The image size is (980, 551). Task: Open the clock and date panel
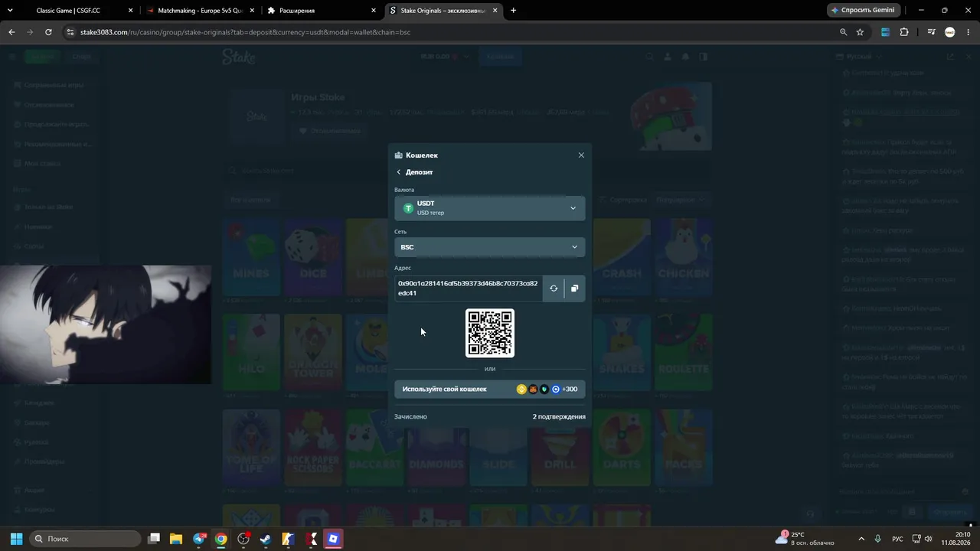[x=956, y=539]
